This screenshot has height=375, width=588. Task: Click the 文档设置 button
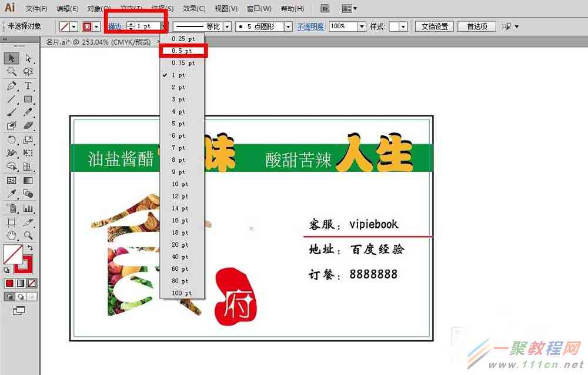pyautogui.click(x=435, y=26)
